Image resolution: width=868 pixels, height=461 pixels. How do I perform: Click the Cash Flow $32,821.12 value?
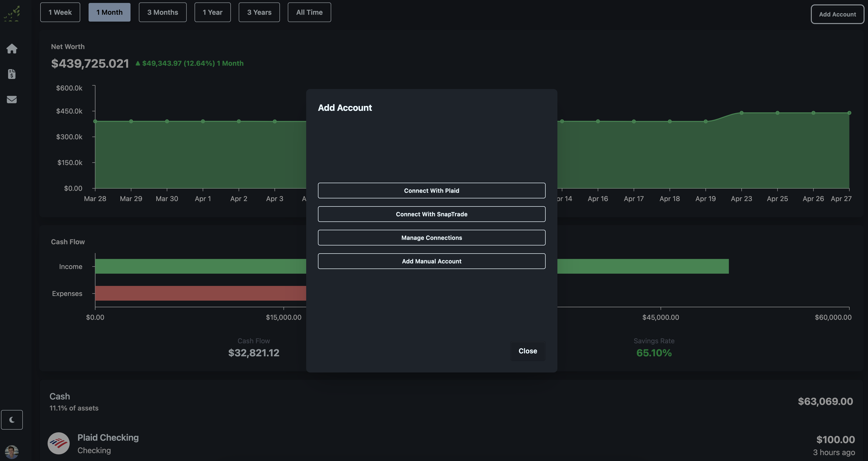coord(254,353)
